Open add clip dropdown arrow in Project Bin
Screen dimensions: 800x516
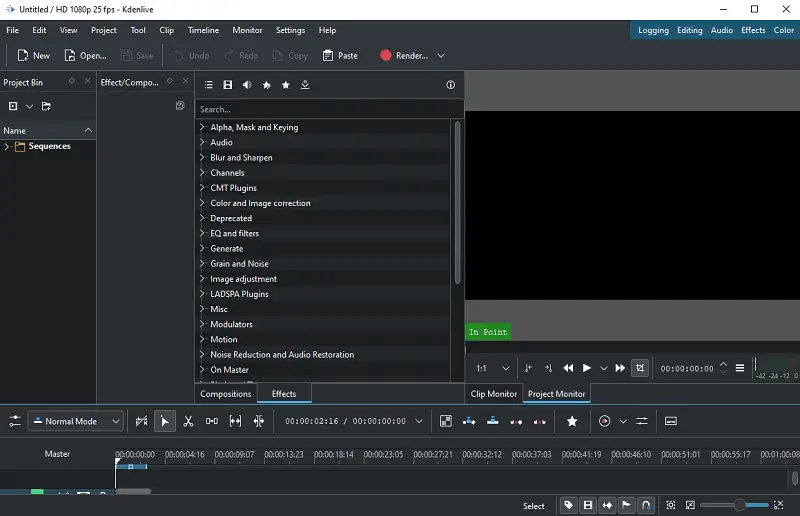tap(30, 106)
